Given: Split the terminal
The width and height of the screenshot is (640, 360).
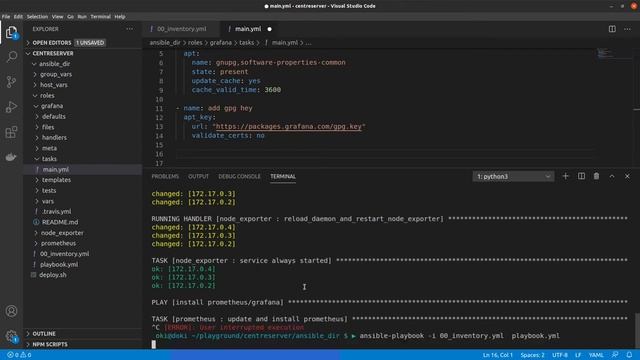Looking at the screenshot, I should [581, 176].
